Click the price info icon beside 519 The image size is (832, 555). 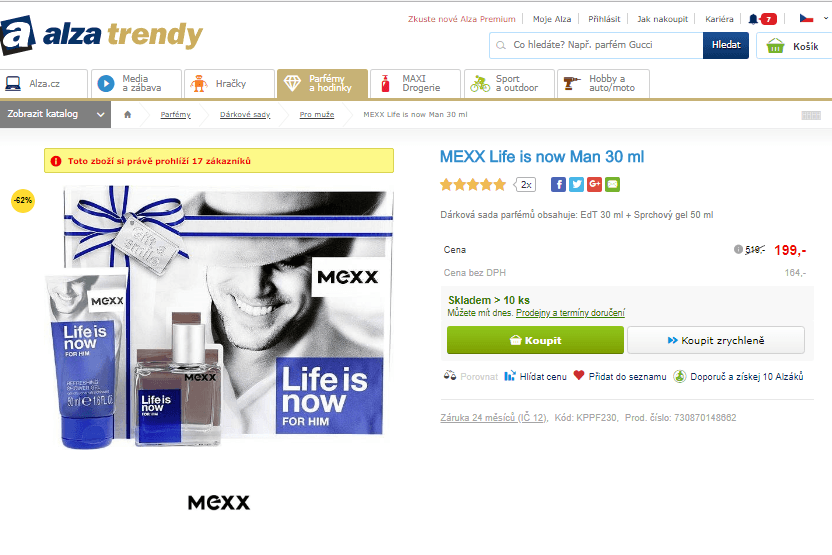tap(738, 249)
